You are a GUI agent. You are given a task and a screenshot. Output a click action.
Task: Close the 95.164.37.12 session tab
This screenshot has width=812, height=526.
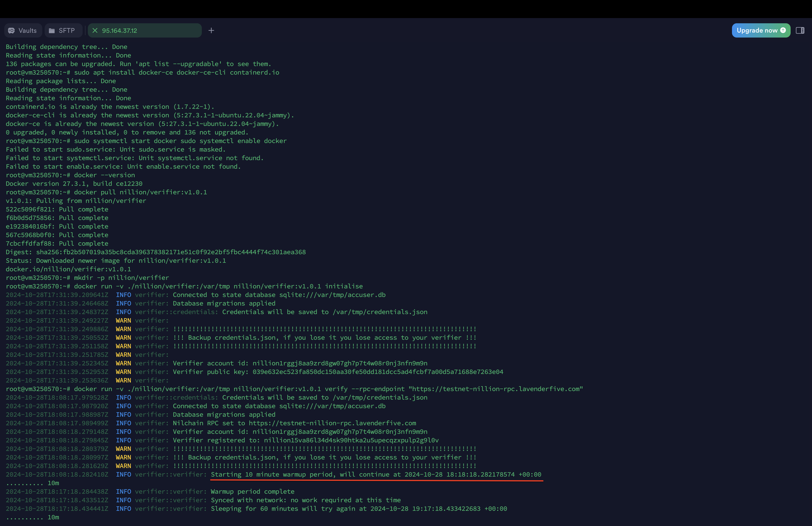click(95, 30)
